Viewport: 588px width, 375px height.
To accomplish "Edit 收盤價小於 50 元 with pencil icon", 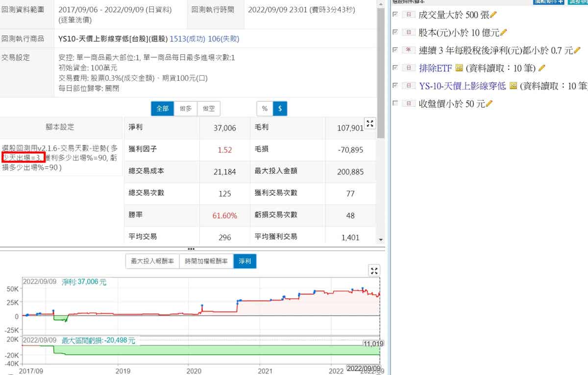I will point(489,104).
